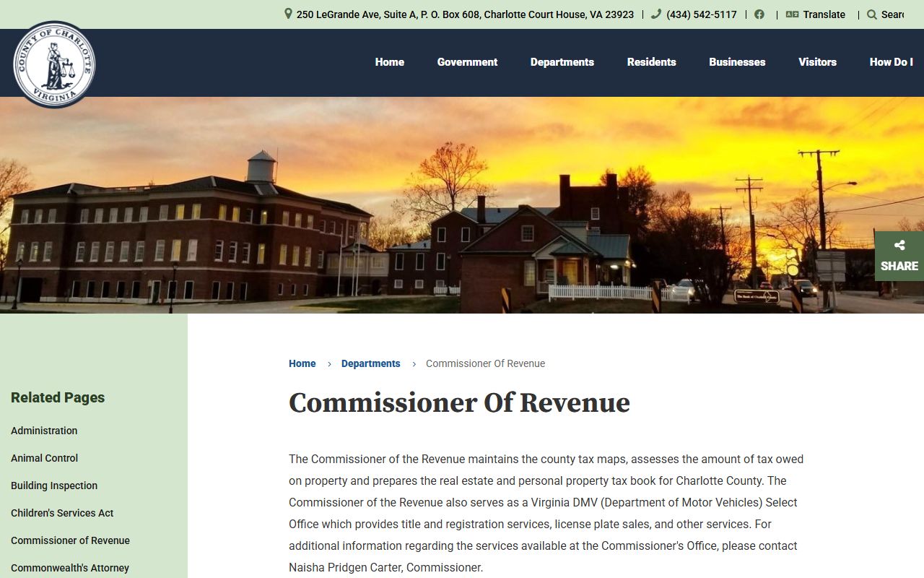Click the Departments breadcrumb link
Viewport: 924px width, 578px height.
(x=370, y=363)
